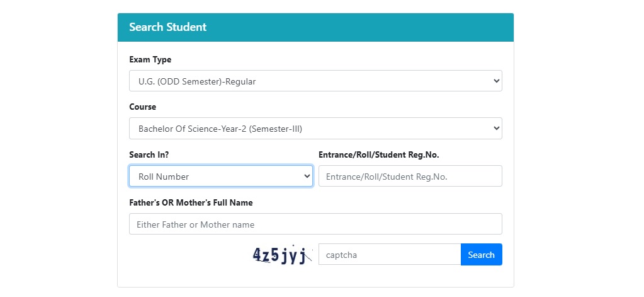Image resolution: width=644 pixels, height=297 pixels.
Task: Click the Search In? label
Action: (149, 154)
